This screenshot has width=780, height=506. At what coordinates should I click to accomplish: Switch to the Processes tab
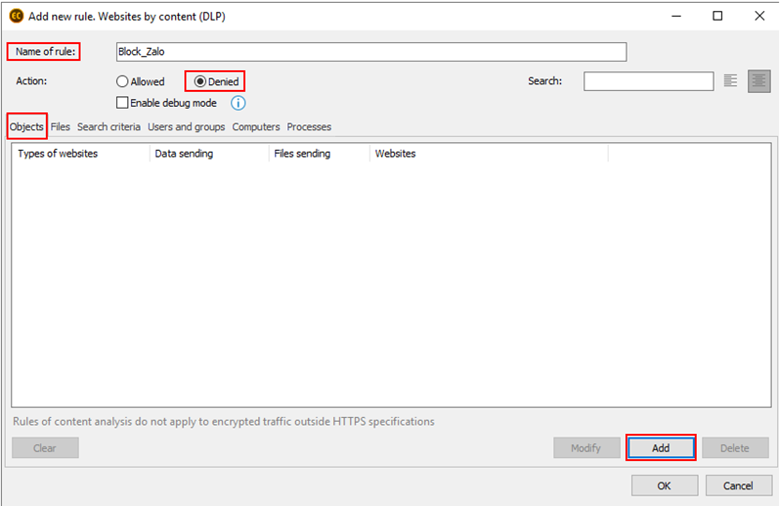309,127
